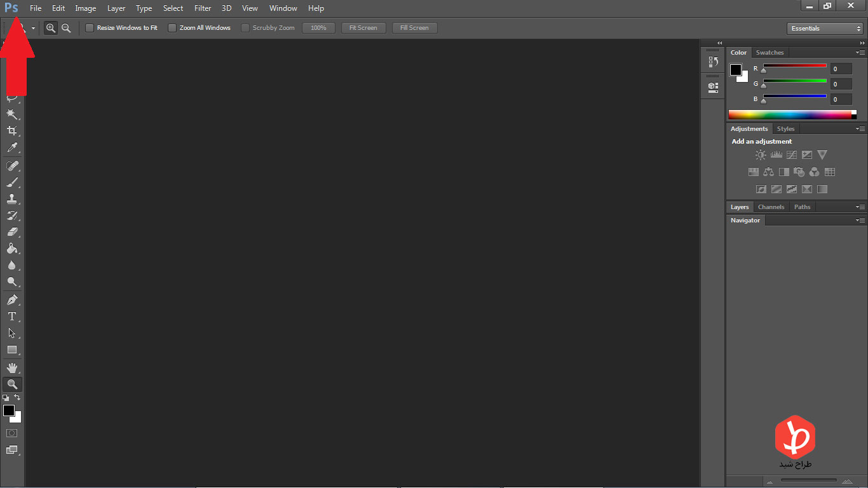Select the Path Selection tool
Screen dimensions: 868x488
coord(11,333)
